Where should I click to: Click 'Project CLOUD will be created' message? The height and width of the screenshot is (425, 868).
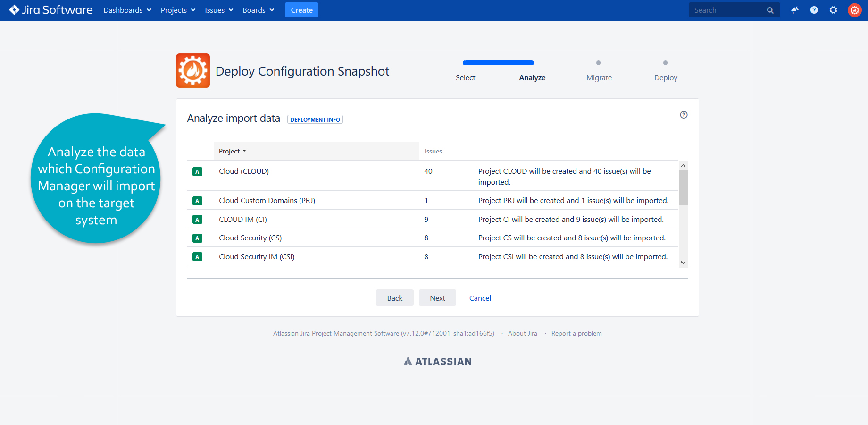[x=565, y=177]
